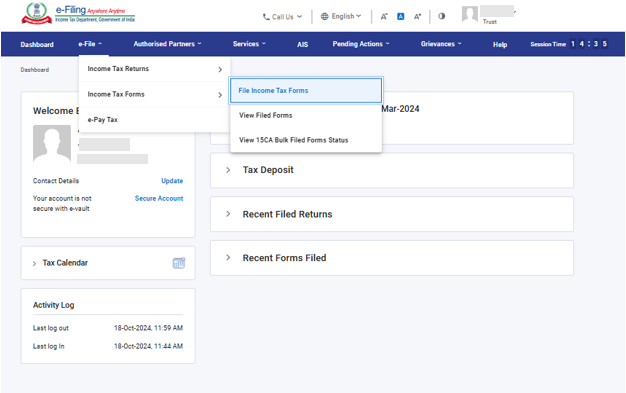Open the Income Tax Returns submenu

tap(155, 69)
